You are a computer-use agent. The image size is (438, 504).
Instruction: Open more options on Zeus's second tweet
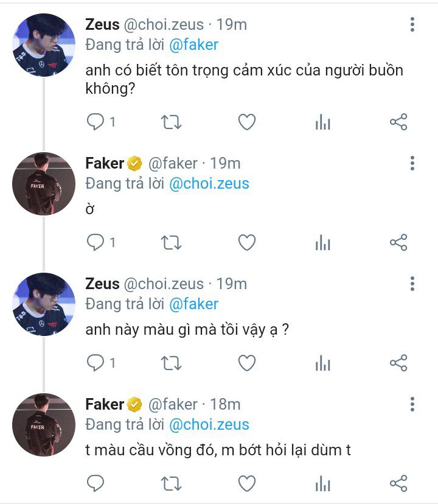point(412,283)
